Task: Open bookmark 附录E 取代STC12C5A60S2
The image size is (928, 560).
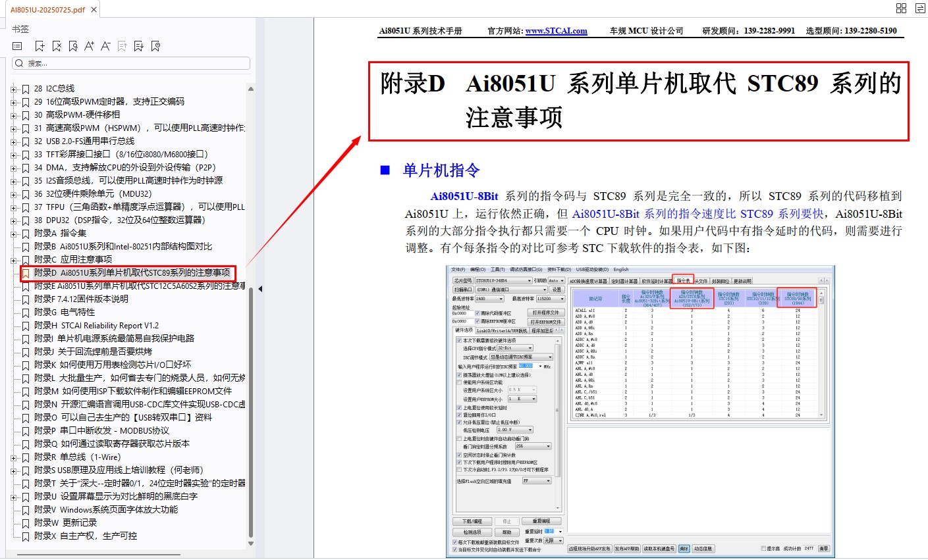Action: pos(140,286)
